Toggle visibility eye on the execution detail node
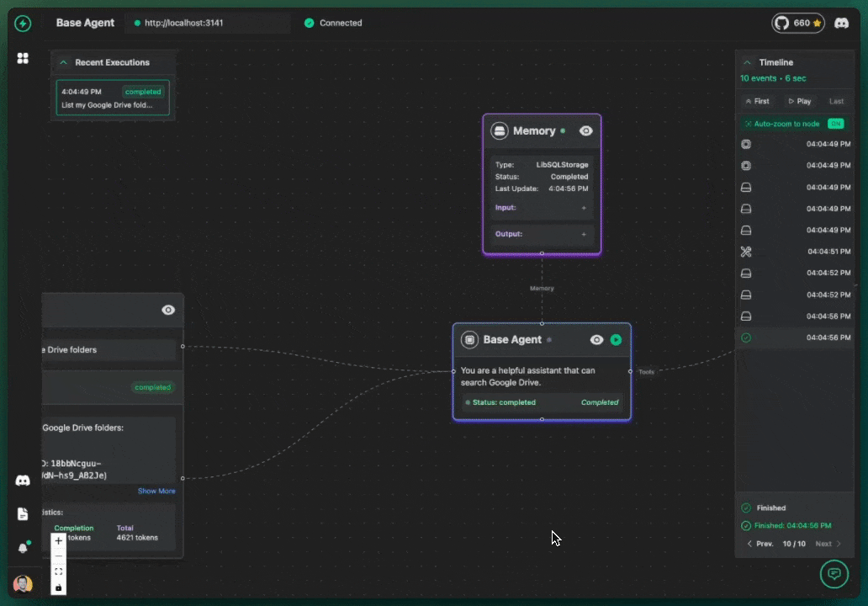 [168, 311]
